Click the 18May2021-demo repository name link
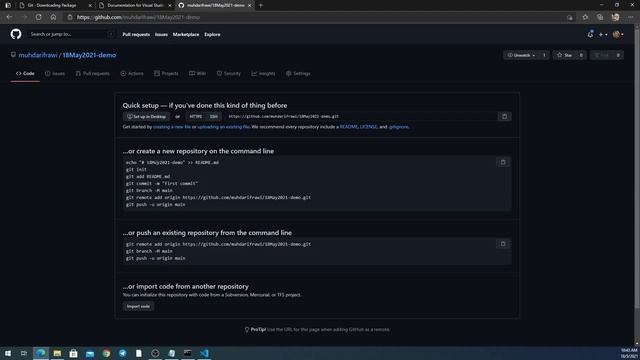640x360 pixels. pyautogui.click(x=89, y=55)
